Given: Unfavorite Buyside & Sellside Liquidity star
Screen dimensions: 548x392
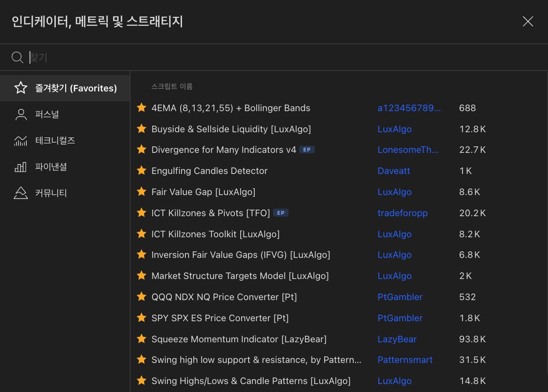Looking at the screenshot, I should pyautogui.click(x=142, y=129).
